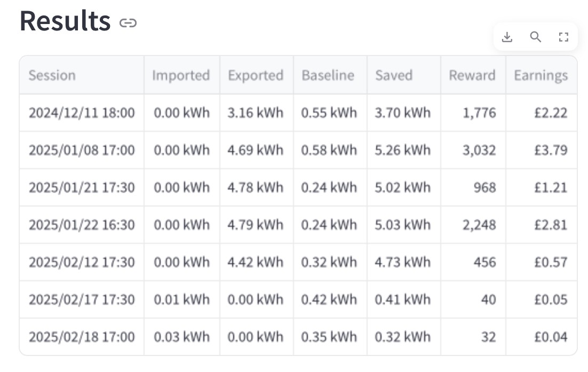
Task: Click the 0.35 kWh baseline cell
Action: click(330, 337)
